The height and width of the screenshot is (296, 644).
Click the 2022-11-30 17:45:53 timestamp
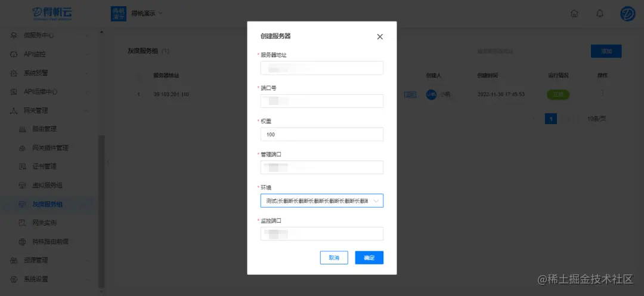501,94
